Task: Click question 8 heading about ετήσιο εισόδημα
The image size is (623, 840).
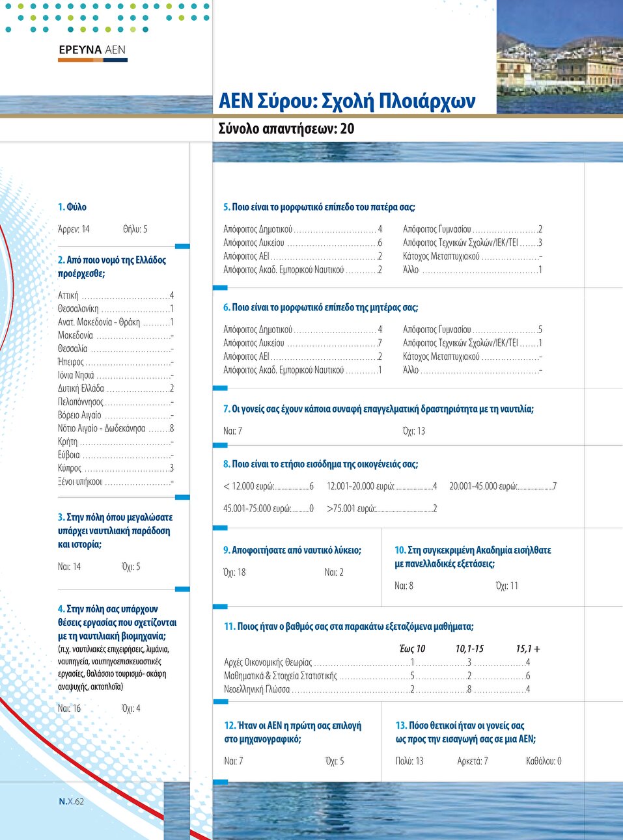Action: pos(320,464)
